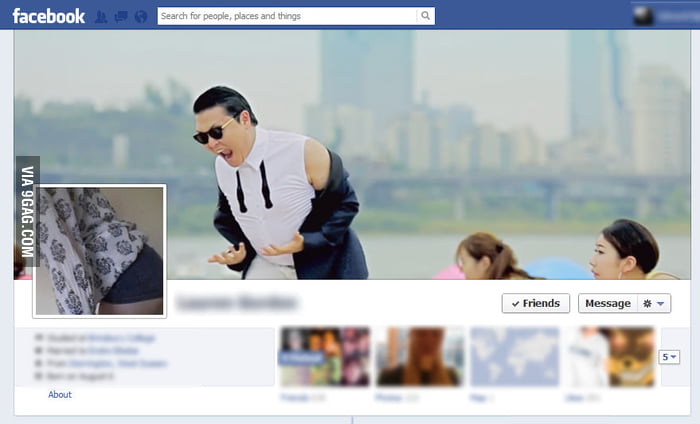Open the profile picture thumbnail
This screenshot has width=700, height=424.
[99, 250]
